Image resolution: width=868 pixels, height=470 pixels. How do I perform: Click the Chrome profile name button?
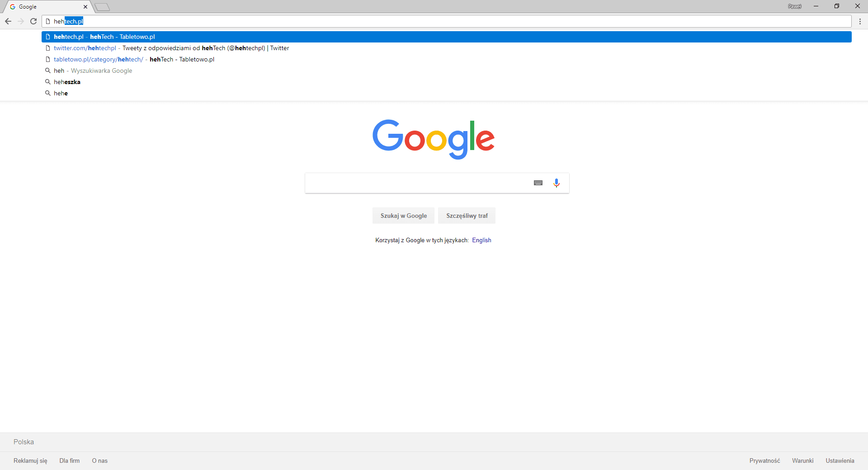click(794, 6)
